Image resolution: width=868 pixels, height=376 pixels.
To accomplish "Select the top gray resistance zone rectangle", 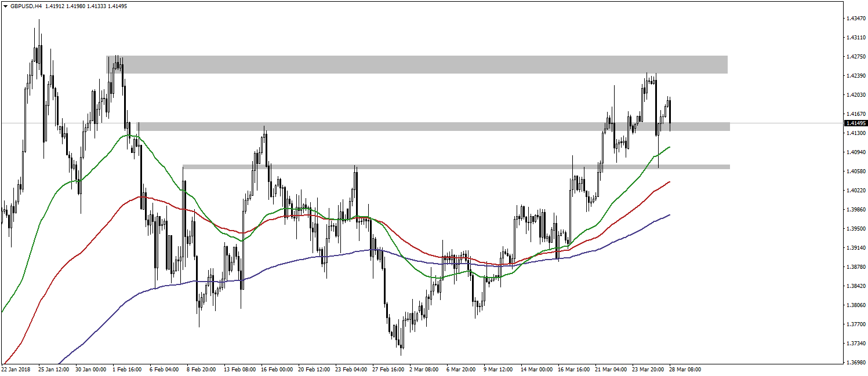I will point(416,64).
